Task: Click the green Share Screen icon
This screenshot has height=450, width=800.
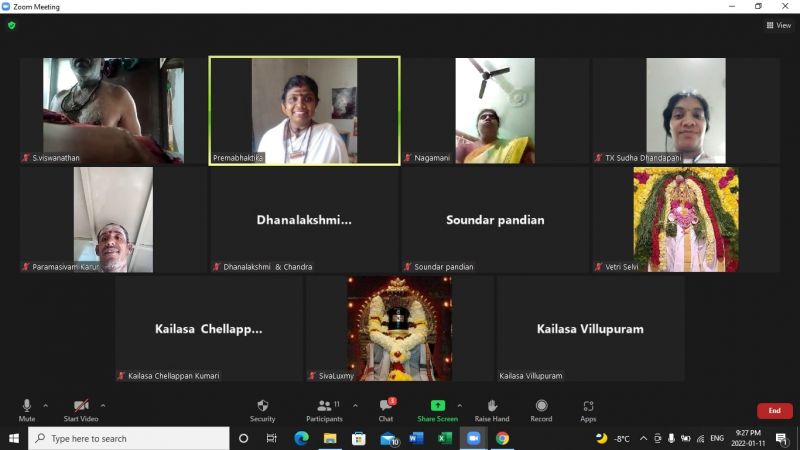Action: pyautogui.click(x=437, y=406)
